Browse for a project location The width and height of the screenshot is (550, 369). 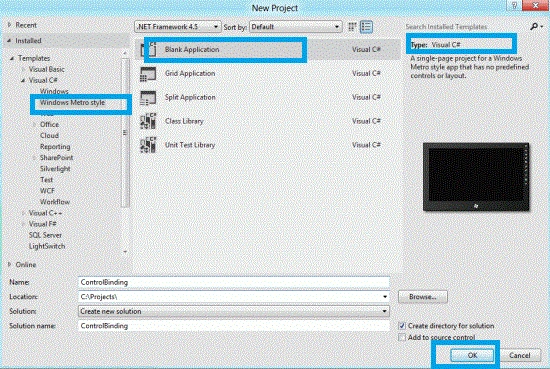pos(423,297)
